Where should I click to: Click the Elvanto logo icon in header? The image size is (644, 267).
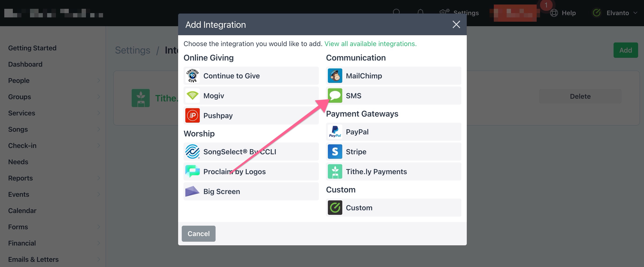[597, 13]
